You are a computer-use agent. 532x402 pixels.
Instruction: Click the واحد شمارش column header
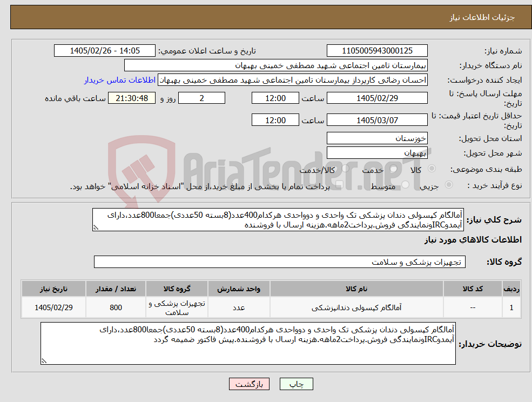click(239, 289)
